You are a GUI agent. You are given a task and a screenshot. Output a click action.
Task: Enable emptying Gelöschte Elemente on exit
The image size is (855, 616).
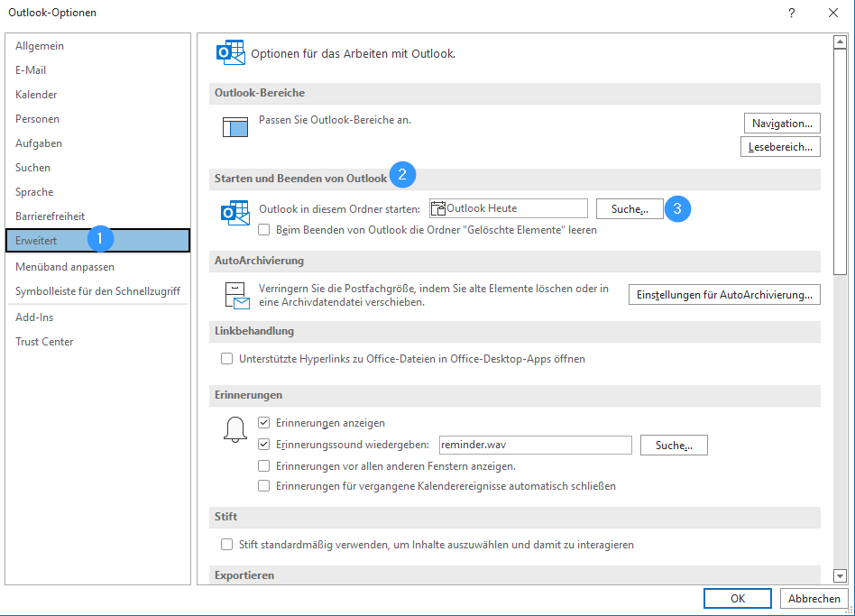coord(264,230)
